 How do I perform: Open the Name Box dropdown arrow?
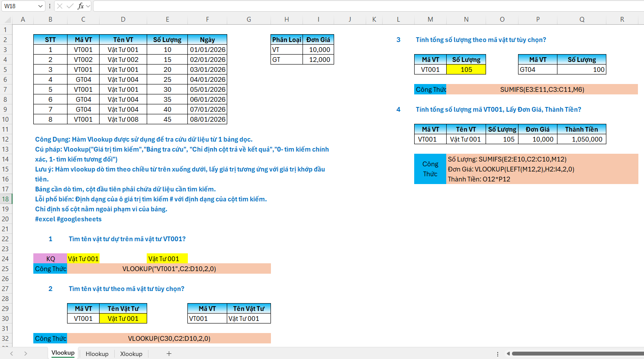[41, 6]
